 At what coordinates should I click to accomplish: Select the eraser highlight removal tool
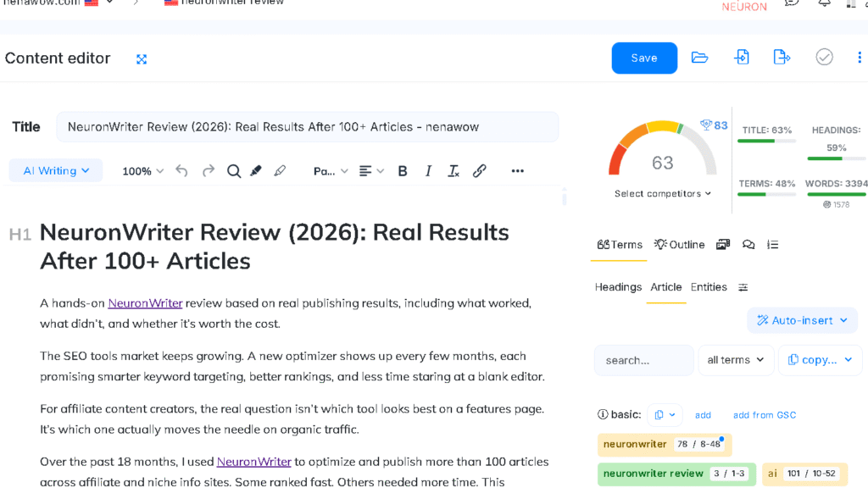pyautogui.click(x=280, y=171)
